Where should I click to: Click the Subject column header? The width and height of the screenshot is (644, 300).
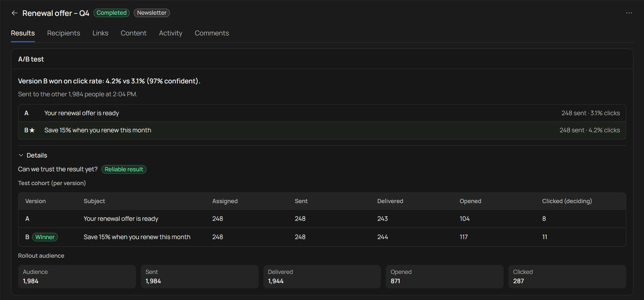coord(94,201)
